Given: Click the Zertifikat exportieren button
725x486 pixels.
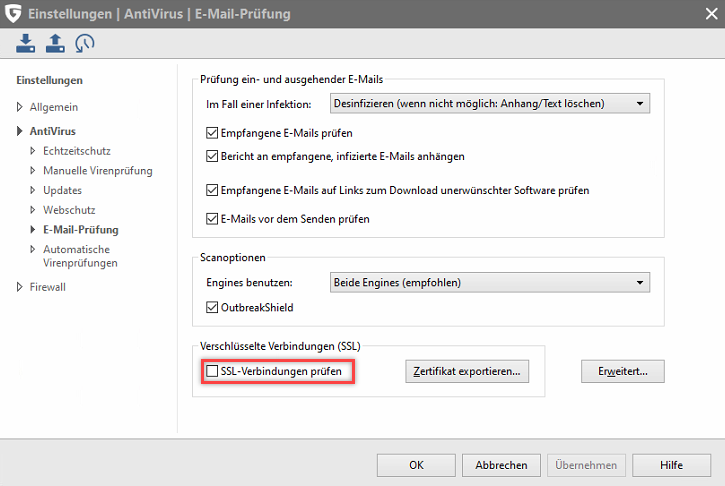Looking at the screenshot, I should click(x=467, y=371).
